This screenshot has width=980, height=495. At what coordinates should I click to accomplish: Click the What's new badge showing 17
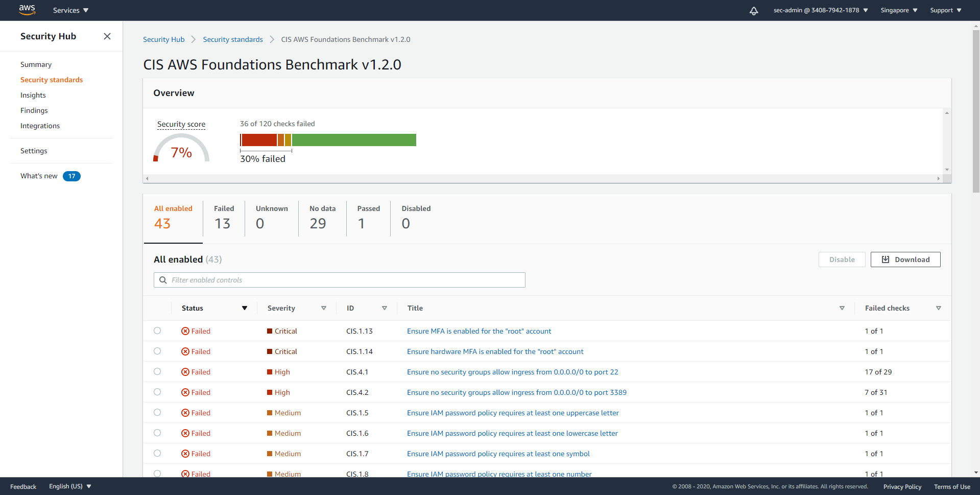click(x=71, y=176)
